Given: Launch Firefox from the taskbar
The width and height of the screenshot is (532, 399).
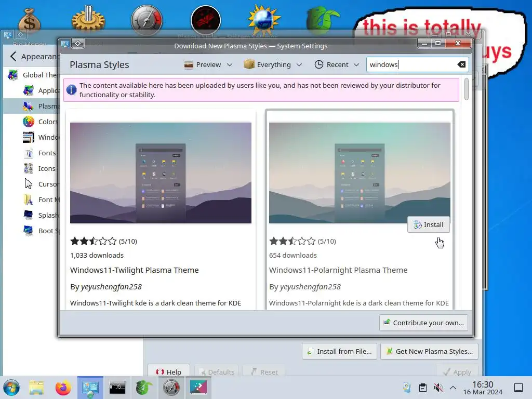Looking at the screenshot, I should pyautogui.click(x=63, y=388).
